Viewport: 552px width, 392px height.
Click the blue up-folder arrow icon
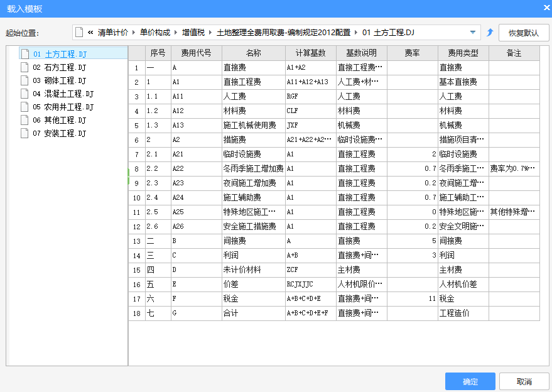(x=490, y=33)
